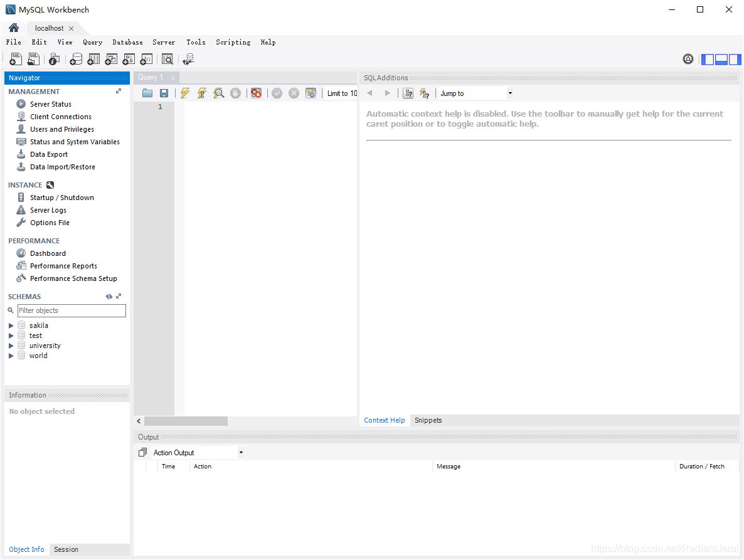Execute statement under cursor icon
This screenshot has height=560, width=744.
pos(202,93)
